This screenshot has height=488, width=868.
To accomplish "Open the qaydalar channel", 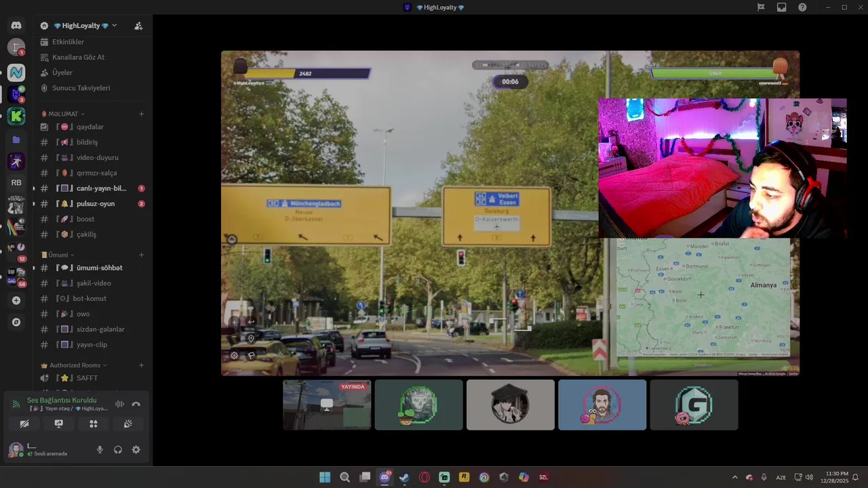I will [x=93, y=127].
